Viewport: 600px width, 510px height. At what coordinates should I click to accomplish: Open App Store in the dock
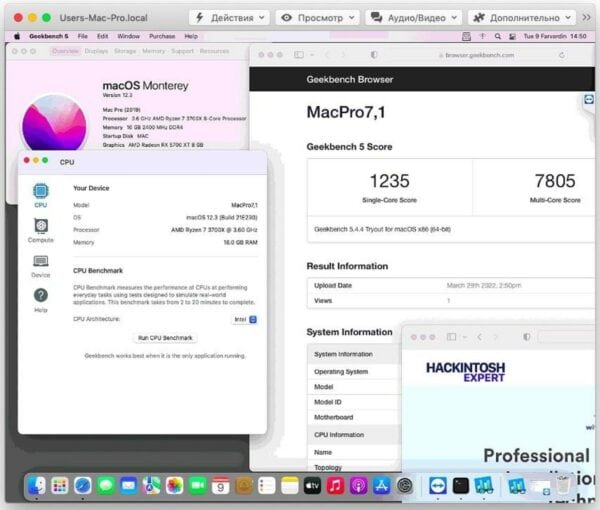(x=382, y=486)
